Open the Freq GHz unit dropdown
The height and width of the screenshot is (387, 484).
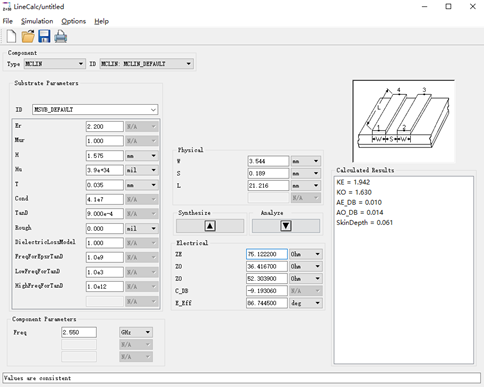click(136, 332)
